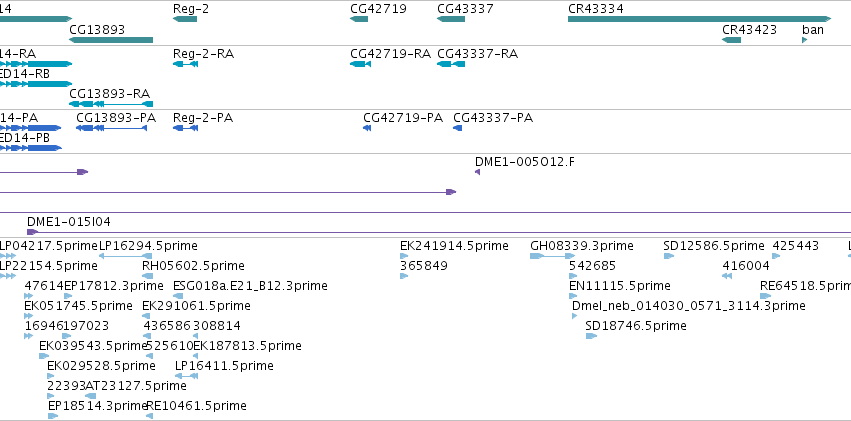The image size is (851, 421).
Task: Select the Reg-2 gene glyph
Action: click(185, 19)
